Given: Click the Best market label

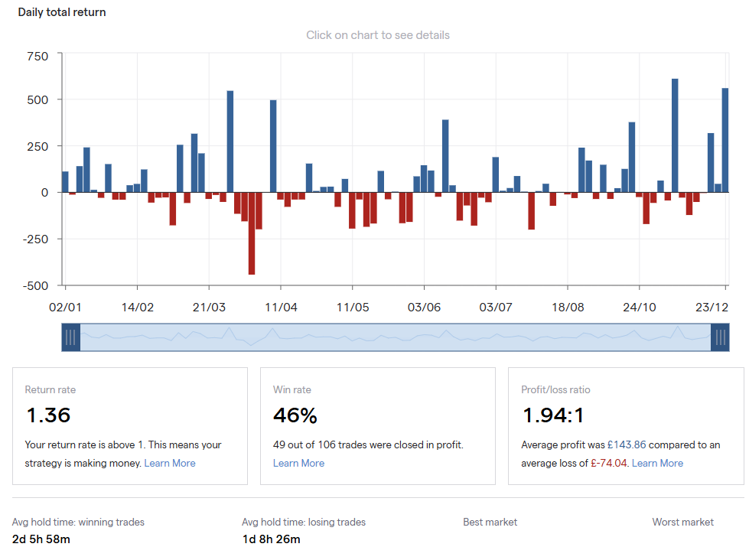Looking at the screenshot, I should tap(490, 522).
